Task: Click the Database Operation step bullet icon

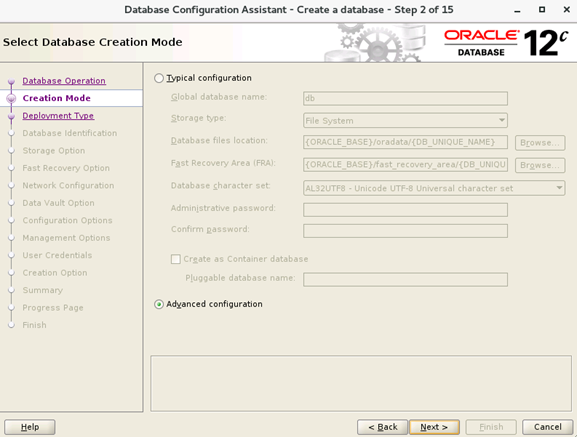Action: point(11,81)
